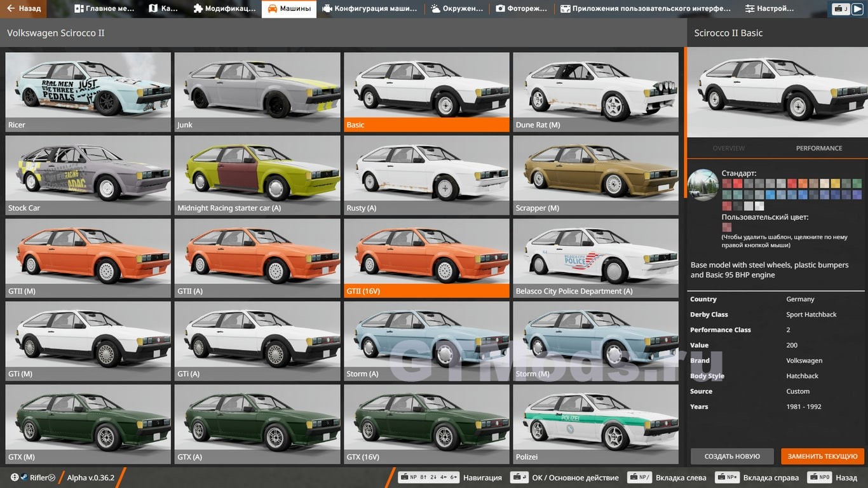Click the Навигация keyboard hint icon
Image resolution: width=868 pixels, height=488 pixels.
(x=428, y=477)
